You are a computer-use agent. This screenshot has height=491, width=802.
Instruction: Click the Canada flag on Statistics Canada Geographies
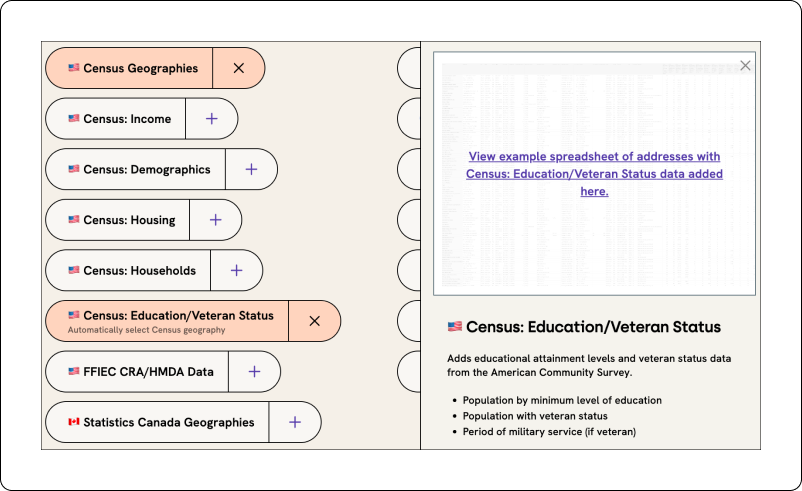[74, 422]
